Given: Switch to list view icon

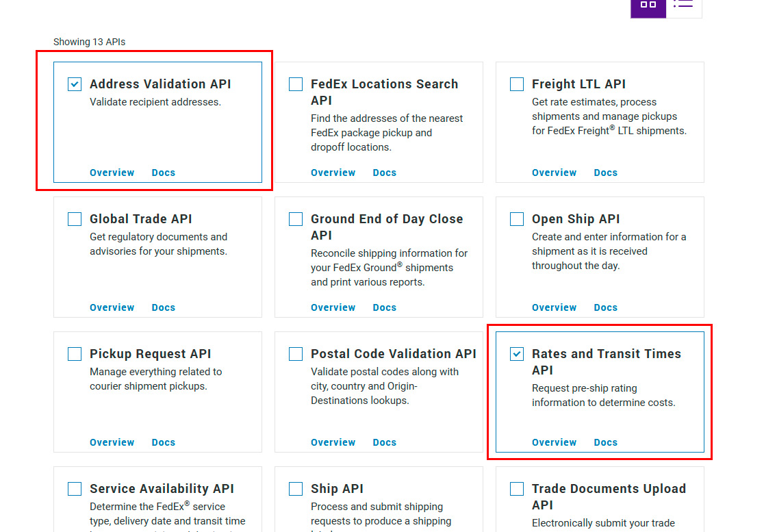Looking at the screenshot, I should pos(684,5).
